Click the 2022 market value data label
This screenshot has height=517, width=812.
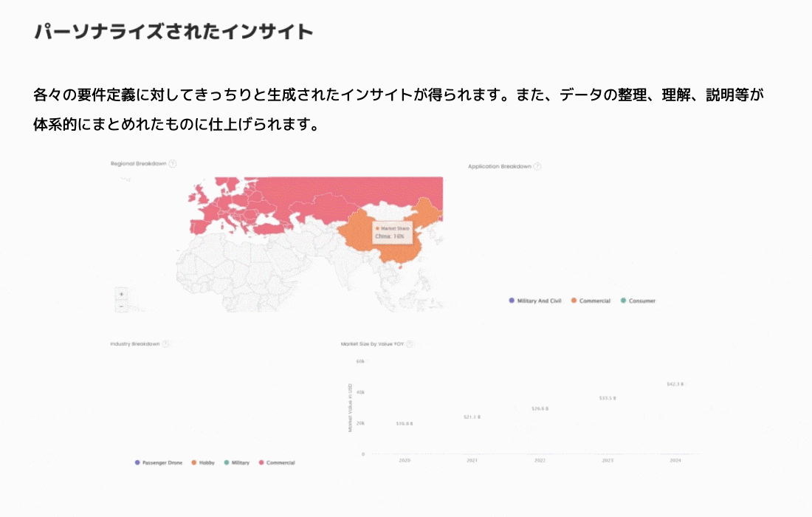pos(540,408)
